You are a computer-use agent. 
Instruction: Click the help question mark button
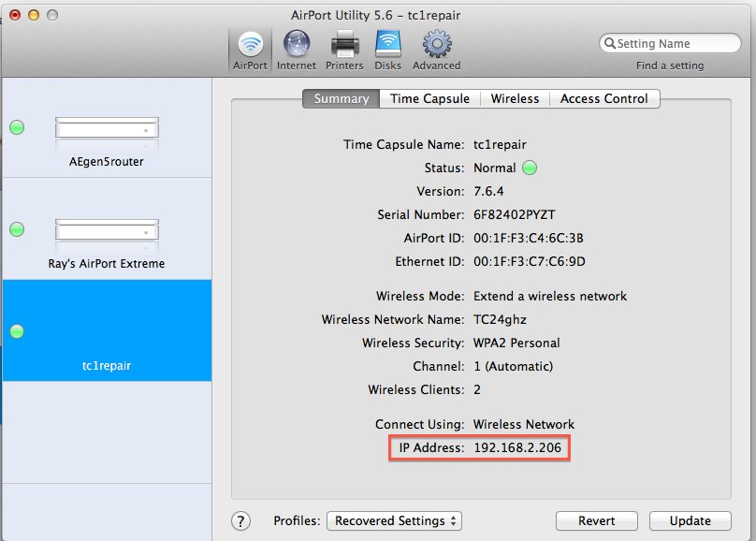coord(240,520)
